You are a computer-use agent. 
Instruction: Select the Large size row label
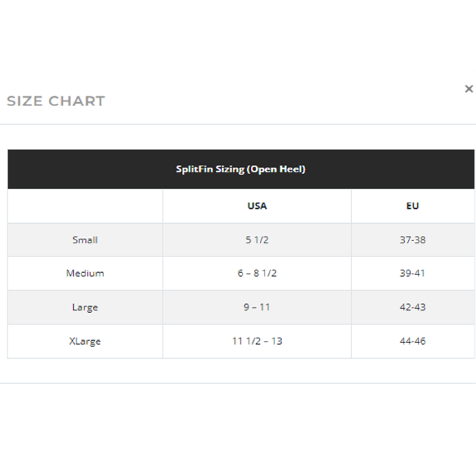(85, 307)
